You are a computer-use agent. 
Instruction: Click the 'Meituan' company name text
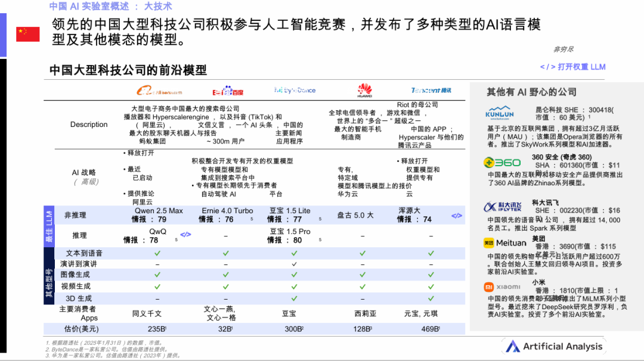[x=511, y=243]
